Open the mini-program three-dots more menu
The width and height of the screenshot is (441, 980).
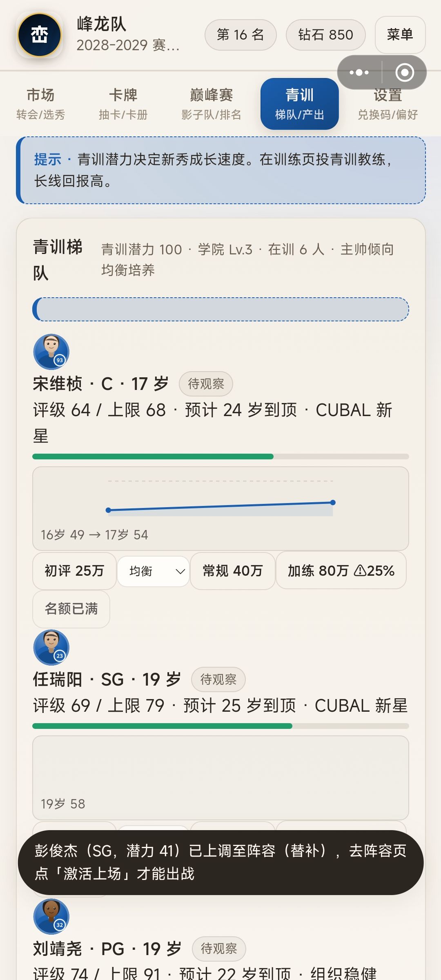pos(359,72)
